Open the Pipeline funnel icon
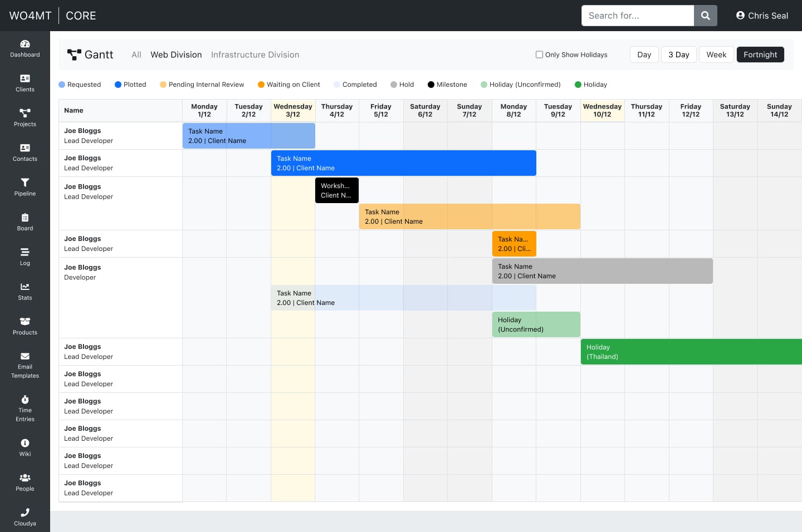Image resolution: width=802 pixels, height=532 pixels. click(x=25, y=183)
